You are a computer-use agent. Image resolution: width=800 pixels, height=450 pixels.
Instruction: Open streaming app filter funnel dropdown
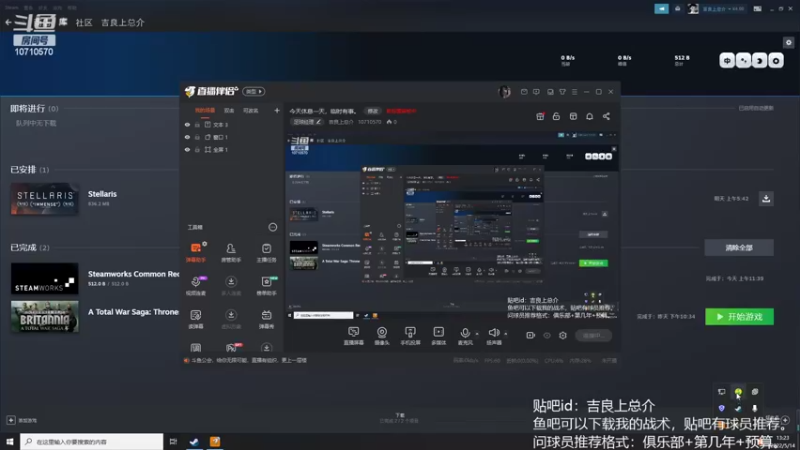[562, 92]
